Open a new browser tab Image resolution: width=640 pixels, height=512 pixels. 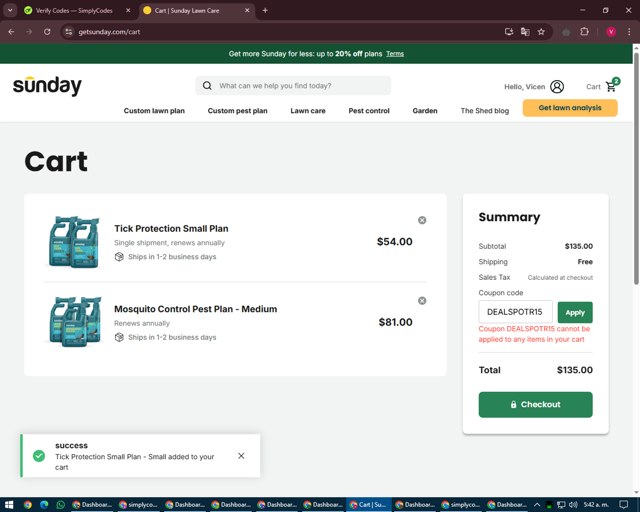coord(265,11)
